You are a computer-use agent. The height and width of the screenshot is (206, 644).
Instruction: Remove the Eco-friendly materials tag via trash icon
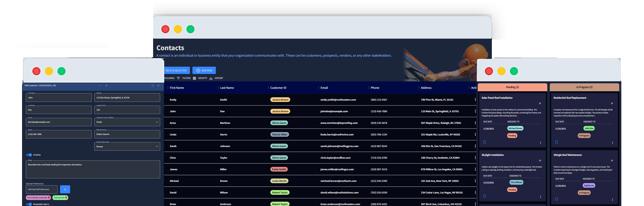tap(49, 197)
